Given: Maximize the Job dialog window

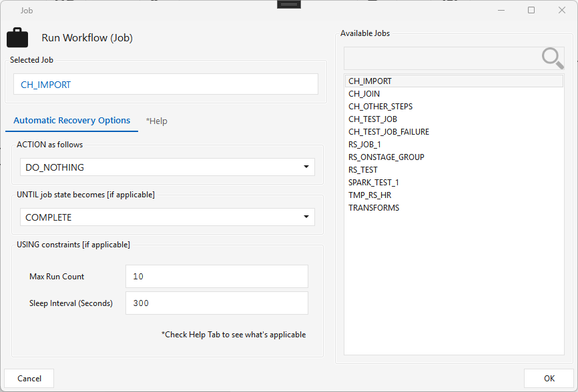Looking at the screenshot, I should pos(531,10).
